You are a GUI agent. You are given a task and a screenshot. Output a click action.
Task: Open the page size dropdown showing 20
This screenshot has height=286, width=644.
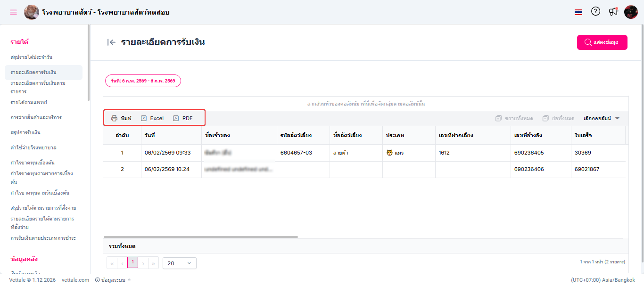[x=179, y=263]
